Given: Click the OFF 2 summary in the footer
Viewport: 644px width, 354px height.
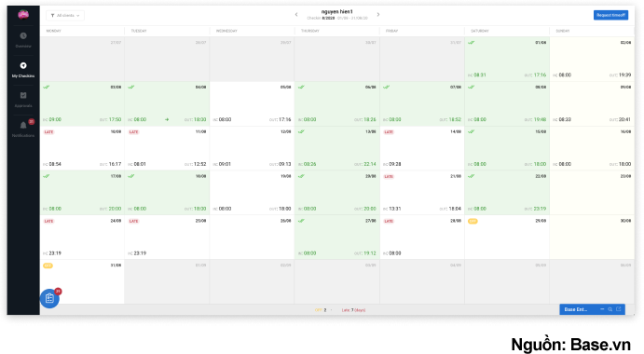Looking at the screenshot, I should click(321, 310).
